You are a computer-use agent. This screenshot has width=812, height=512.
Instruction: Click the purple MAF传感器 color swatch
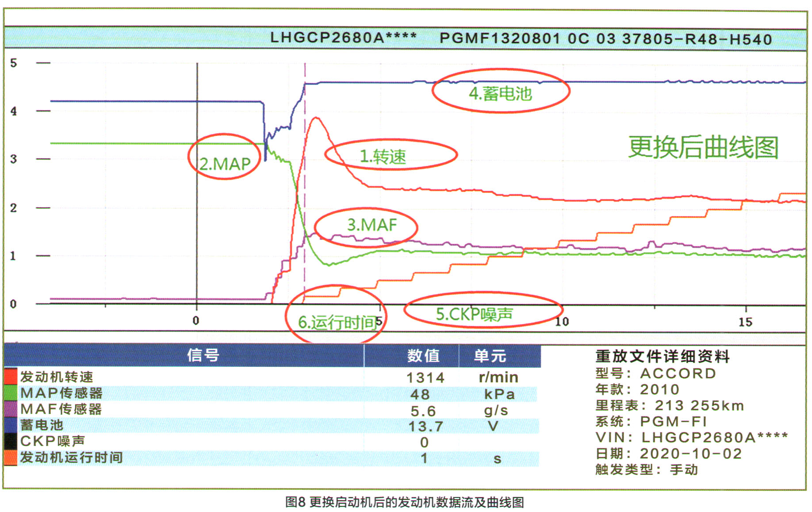click(x=10, y=409)
